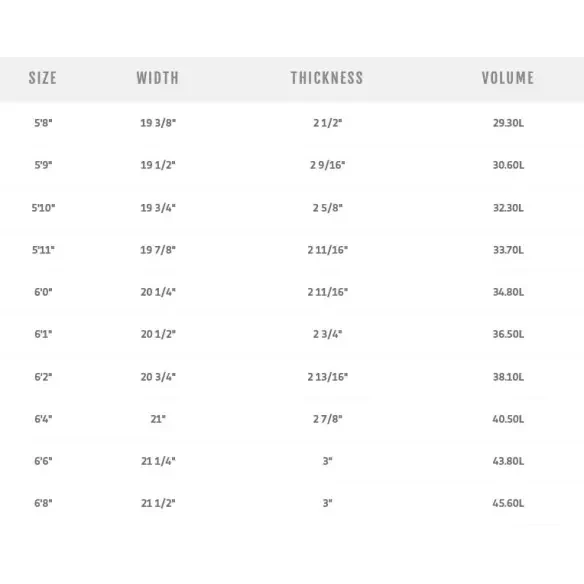Select the 5'9" size cell

point(43,165)
